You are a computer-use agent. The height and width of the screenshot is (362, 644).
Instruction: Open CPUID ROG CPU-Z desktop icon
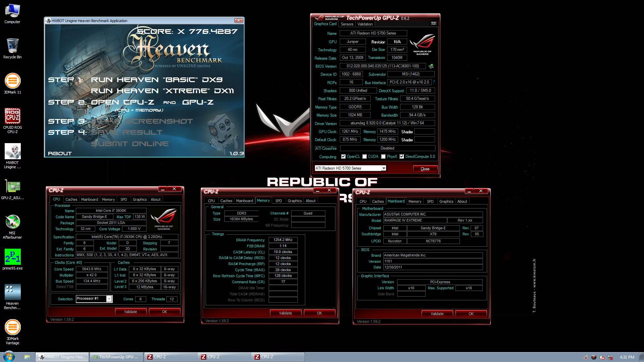click(12, 121)
